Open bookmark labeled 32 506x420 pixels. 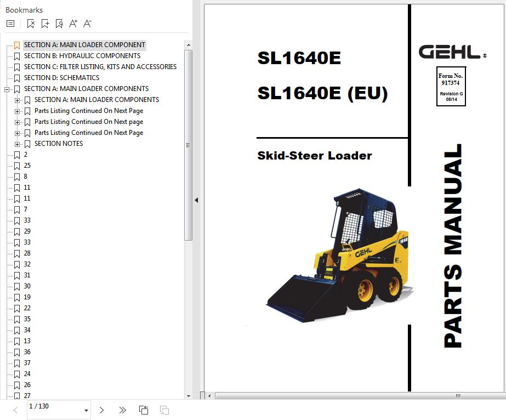27,264
